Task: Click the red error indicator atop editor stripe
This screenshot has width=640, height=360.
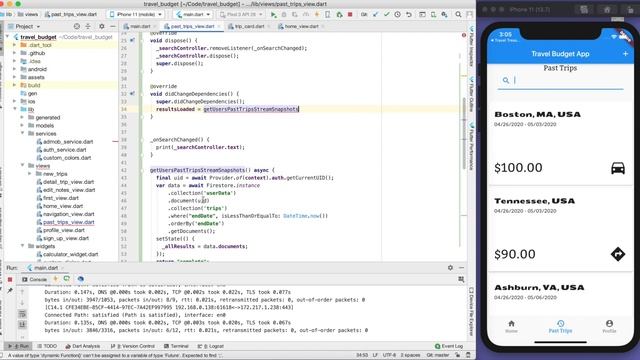Action: point(464,35)
